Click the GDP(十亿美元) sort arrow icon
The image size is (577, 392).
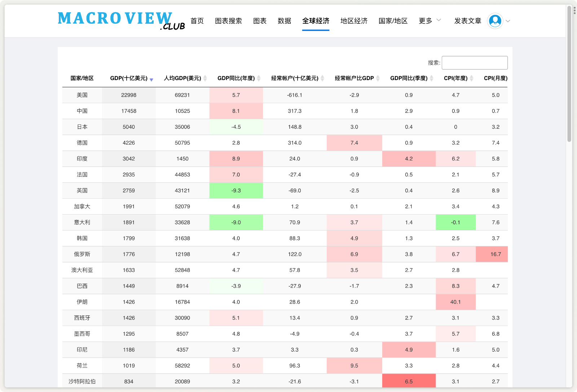pyautogui.click(x=151, y=79)
